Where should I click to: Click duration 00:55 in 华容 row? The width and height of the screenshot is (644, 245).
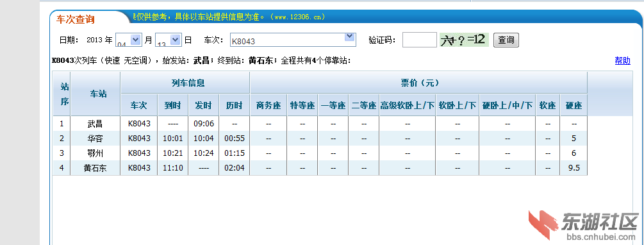[235, 139]
